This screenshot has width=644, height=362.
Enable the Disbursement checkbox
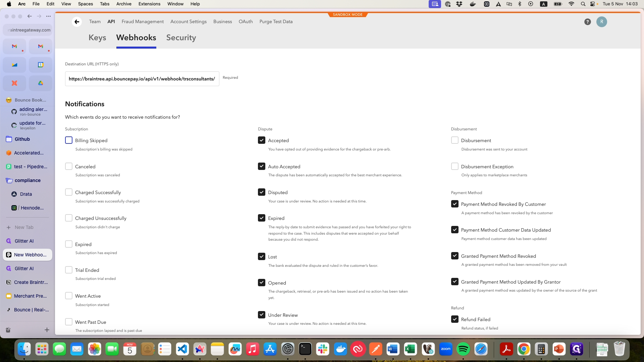(x=455, y=140)
